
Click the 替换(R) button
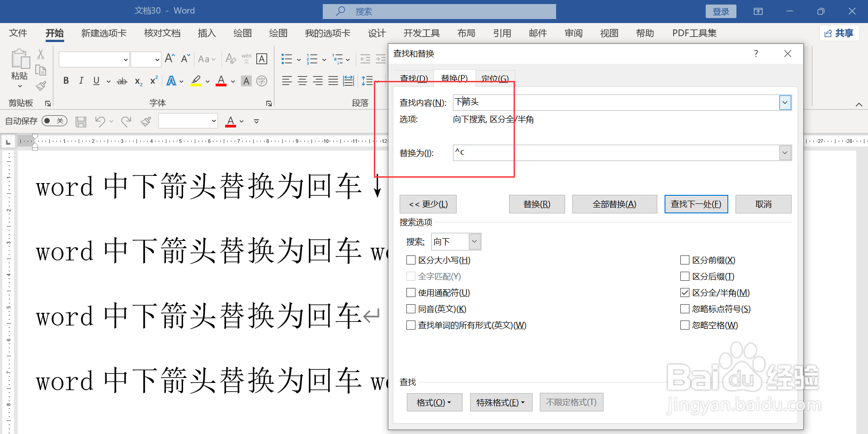coord(537,204)
